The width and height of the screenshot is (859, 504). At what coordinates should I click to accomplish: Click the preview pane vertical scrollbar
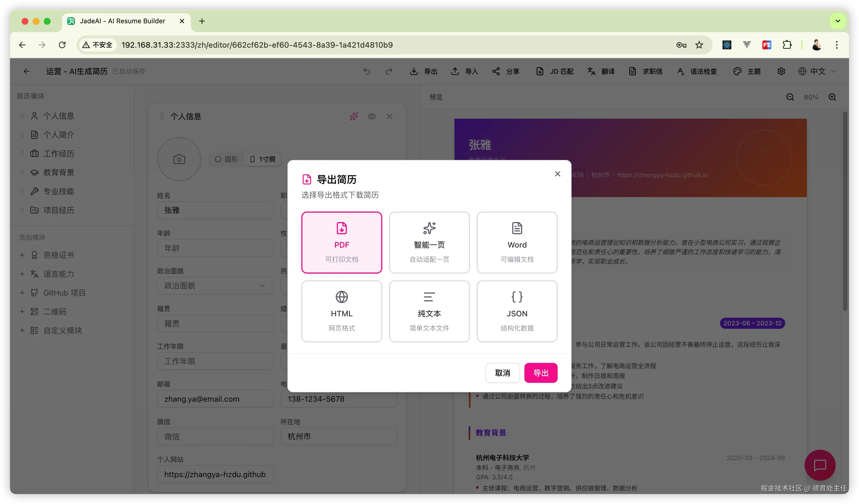[845, 211]
